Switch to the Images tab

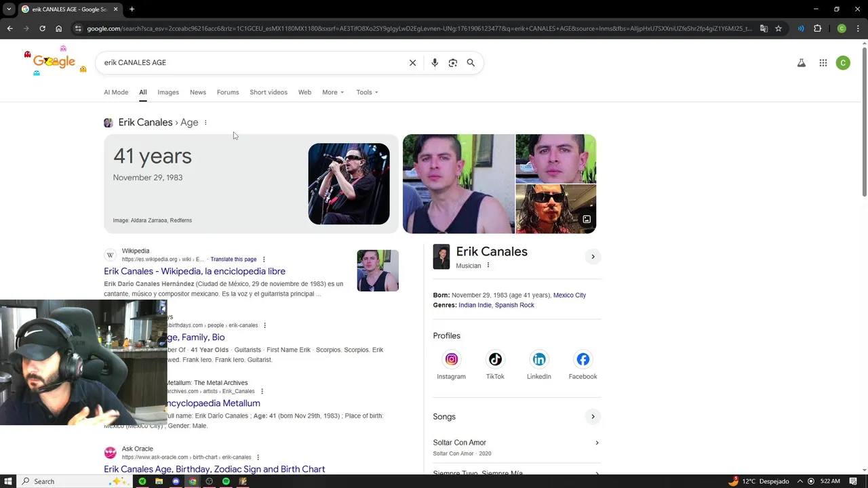pyautogui.click(x=168, y=92)
